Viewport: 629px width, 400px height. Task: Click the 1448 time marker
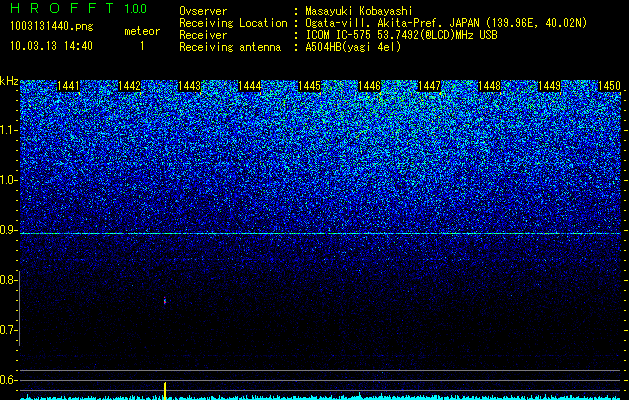tap(489, 86)
